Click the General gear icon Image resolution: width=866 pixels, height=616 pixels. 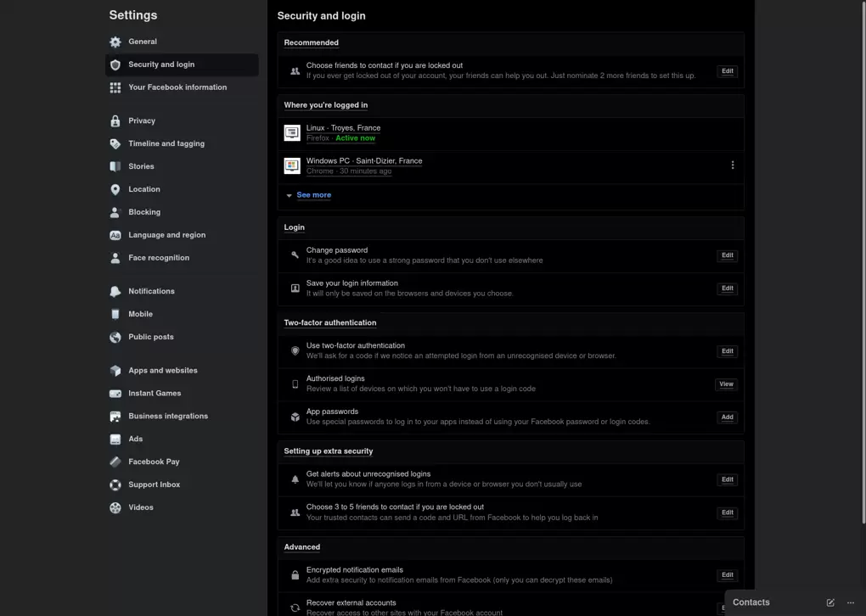click(x=115, y=42)
